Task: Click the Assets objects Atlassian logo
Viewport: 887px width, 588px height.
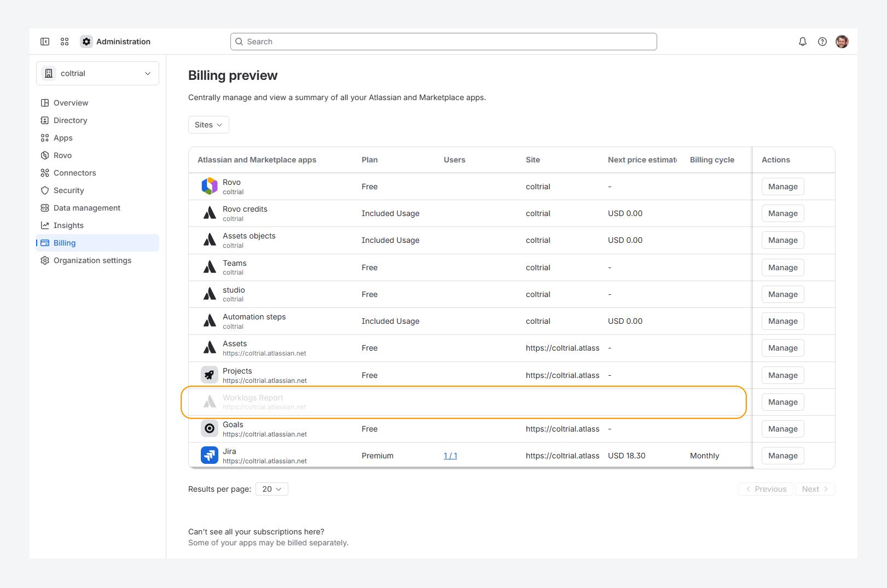Action: coord(210,240)
